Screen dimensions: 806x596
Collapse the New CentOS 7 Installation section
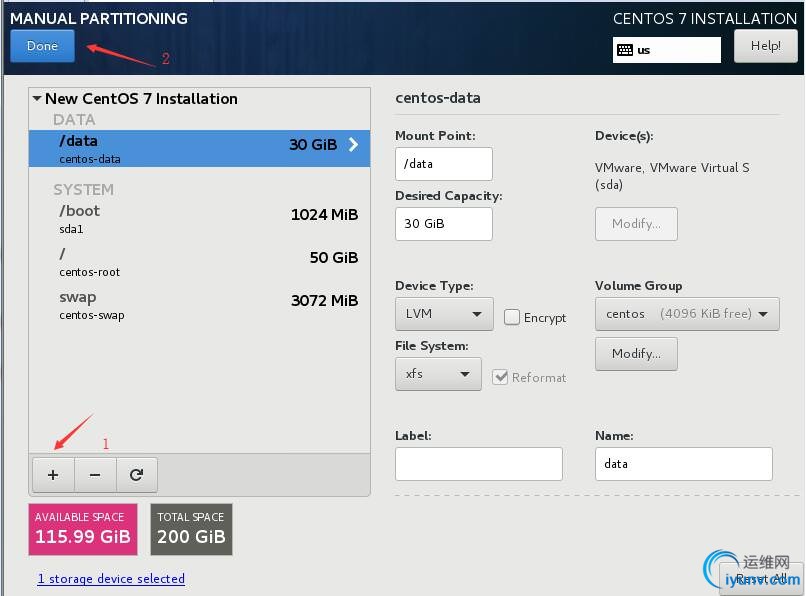[37, 98]
